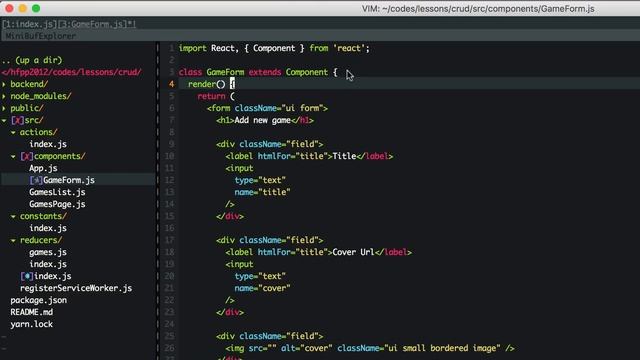640x360 pixels.
Task: Open GamesPage.js in the file tree
Action: (57, 204)
